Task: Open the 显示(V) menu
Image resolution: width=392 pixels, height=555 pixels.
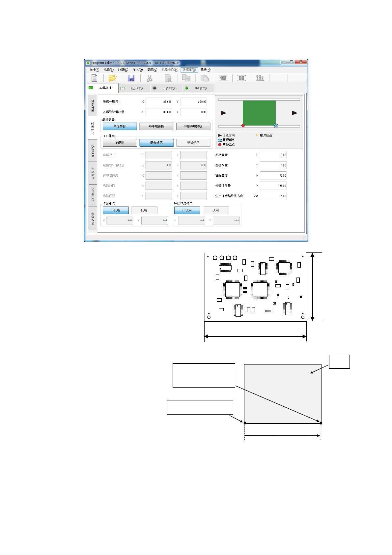Action: point(152,70)
